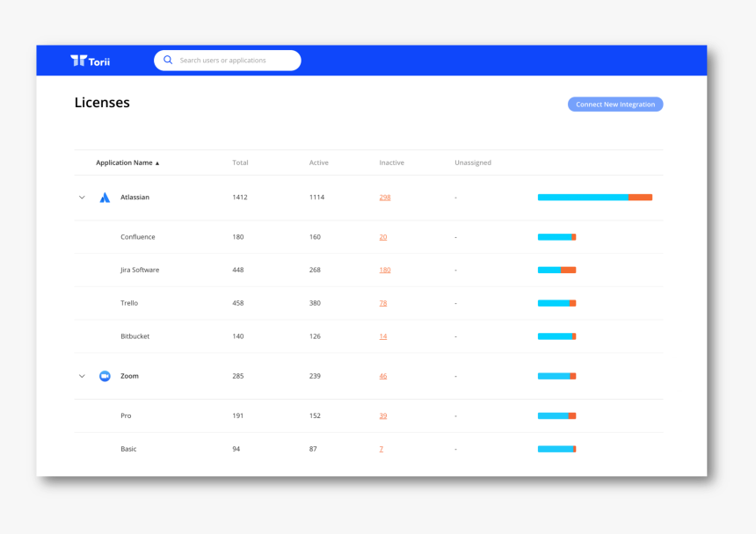Click Atlassian usage bar
The height and width of the screenshot is (534, 756).
pyautogui.click(x=595, y=198)
